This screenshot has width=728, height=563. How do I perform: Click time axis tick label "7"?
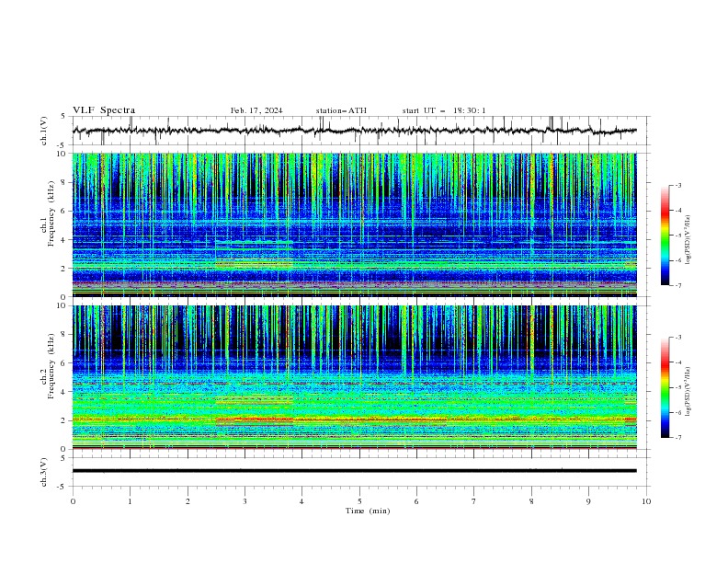(474, 501)
